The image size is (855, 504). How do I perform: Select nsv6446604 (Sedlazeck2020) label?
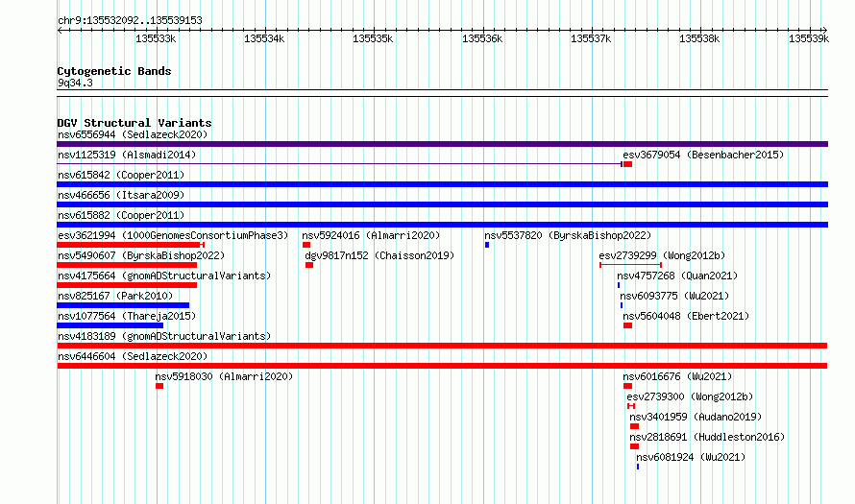tap(133, 356)
